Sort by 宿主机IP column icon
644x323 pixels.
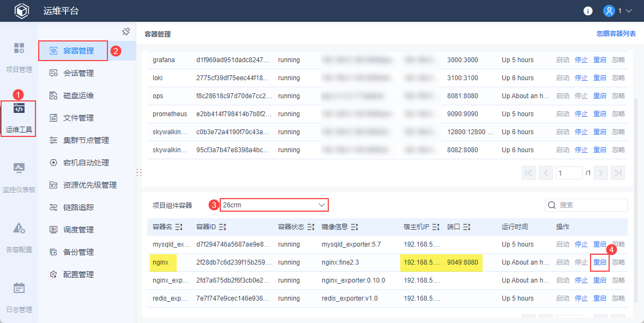tap(436, 227)
